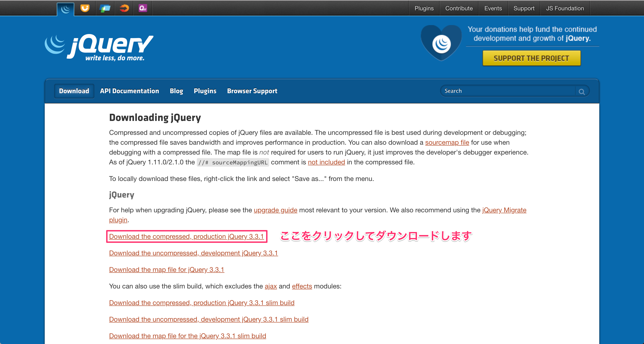Click the QUnit project icon

tap(143, 8)
